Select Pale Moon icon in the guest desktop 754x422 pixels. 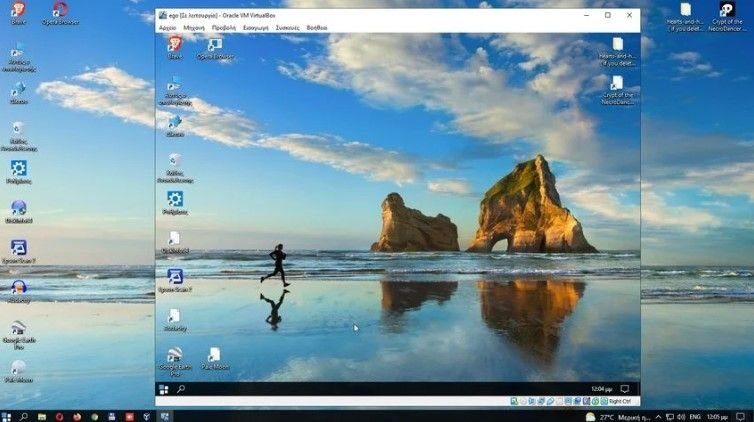pos(214,355)
